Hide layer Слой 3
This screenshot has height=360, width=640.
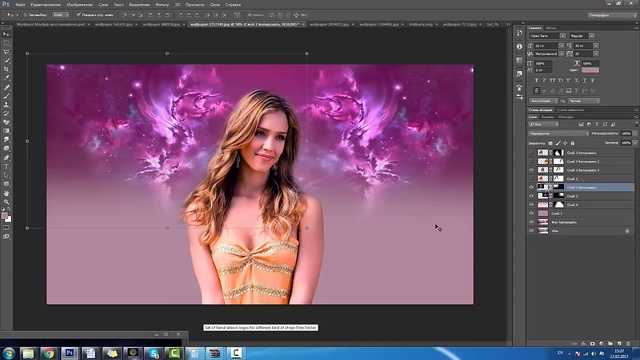(531, 213)
